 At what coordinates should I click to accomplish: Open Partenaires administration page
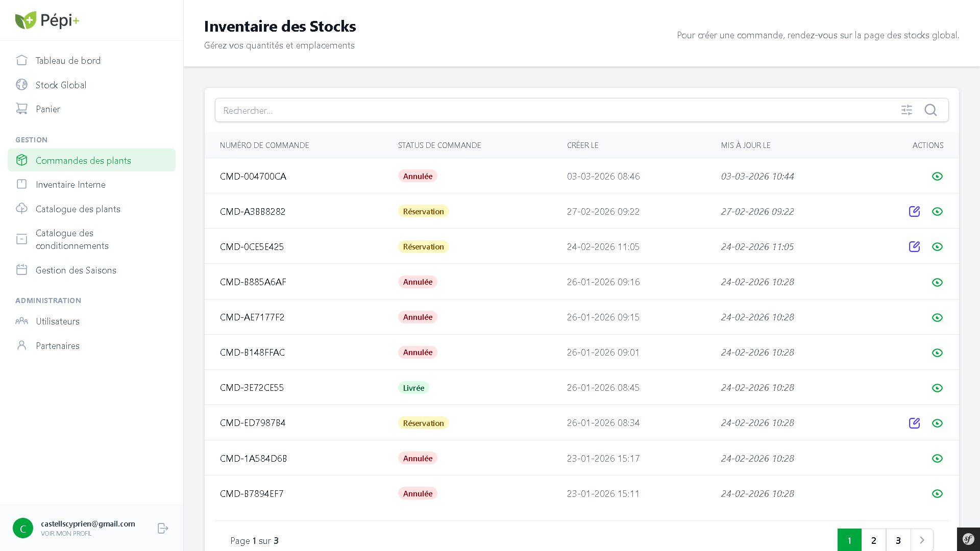tap(58, 346)
